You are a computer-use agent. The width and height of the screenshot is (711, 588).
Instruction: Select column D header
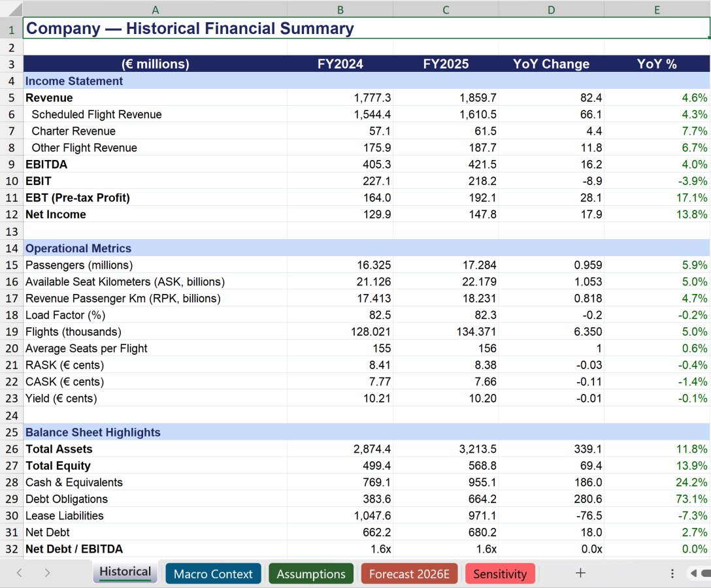(x=551, y=9)
